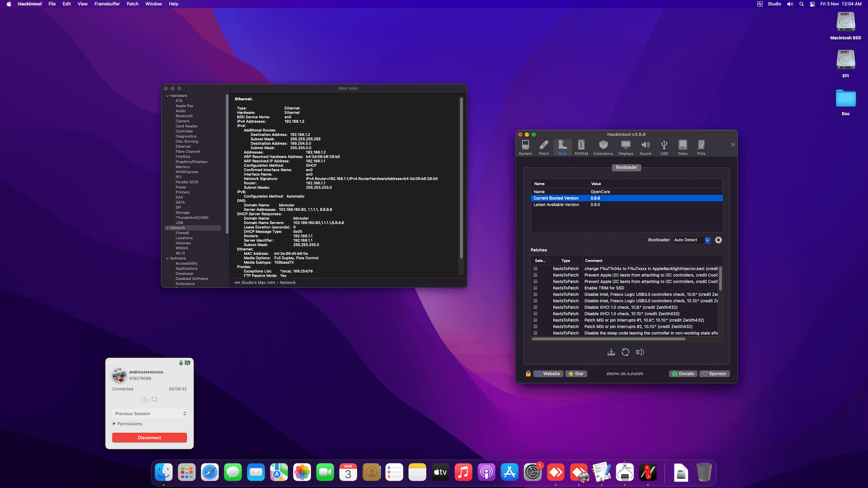Image resolution: width=868 pixels, height=488 pixels.
Task: Click the Sponsor button
Action: pos(714,374)
